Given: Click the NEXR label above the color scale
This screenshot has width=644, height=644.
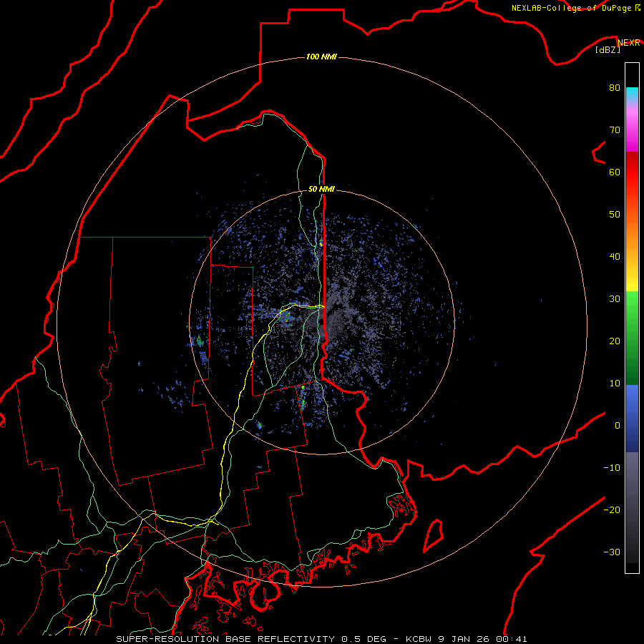Looking at the screenshot, I should pos(628,43).
